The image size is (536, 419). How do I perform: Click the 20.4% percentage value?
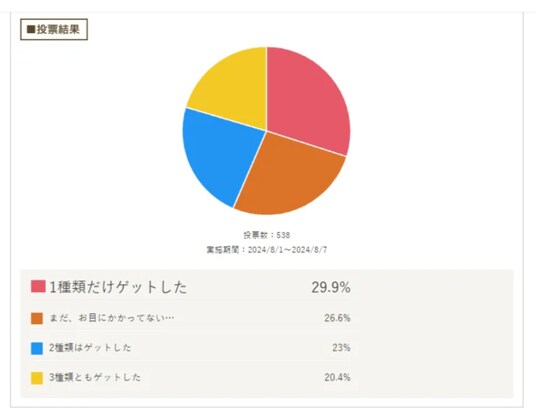[337, 378]
